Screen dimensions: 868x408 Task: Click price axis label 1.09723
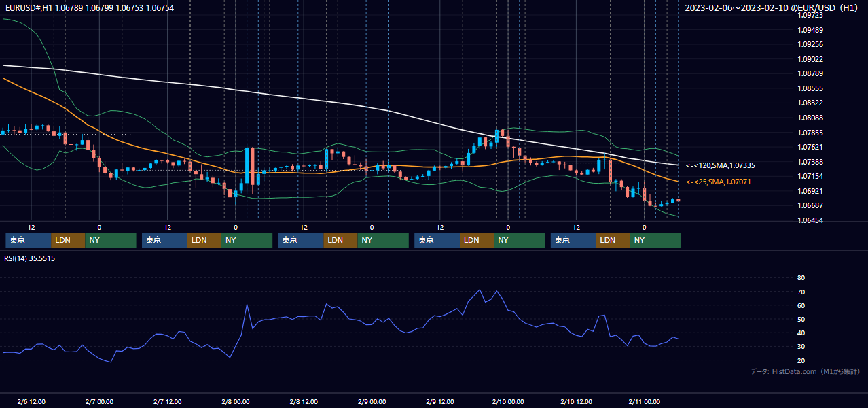810,15
